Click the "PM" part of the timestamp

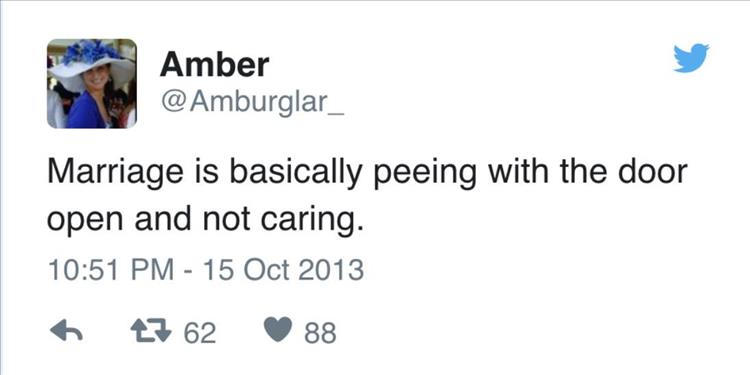click(154, 270)
